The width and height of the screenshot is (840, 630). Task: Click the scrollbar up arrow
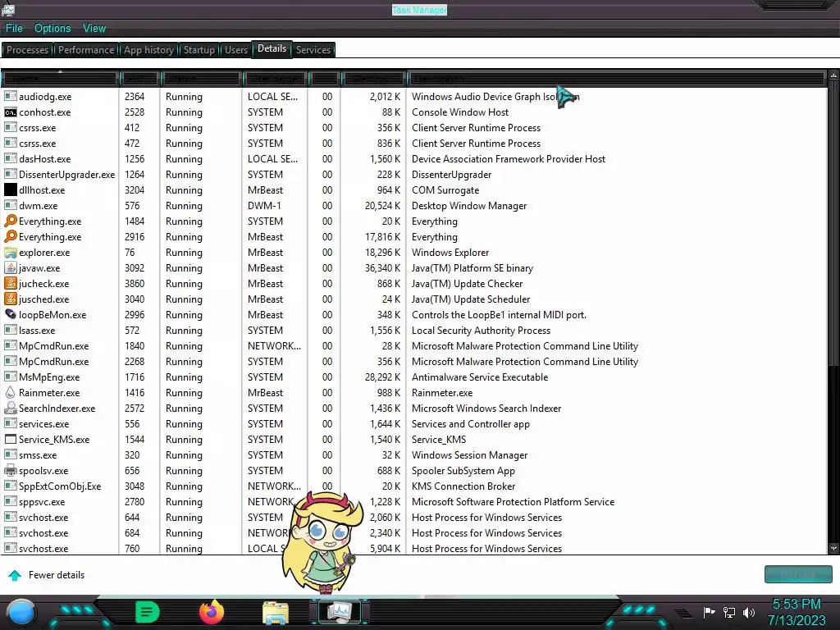pyautogui.click(x=833, y=76)
